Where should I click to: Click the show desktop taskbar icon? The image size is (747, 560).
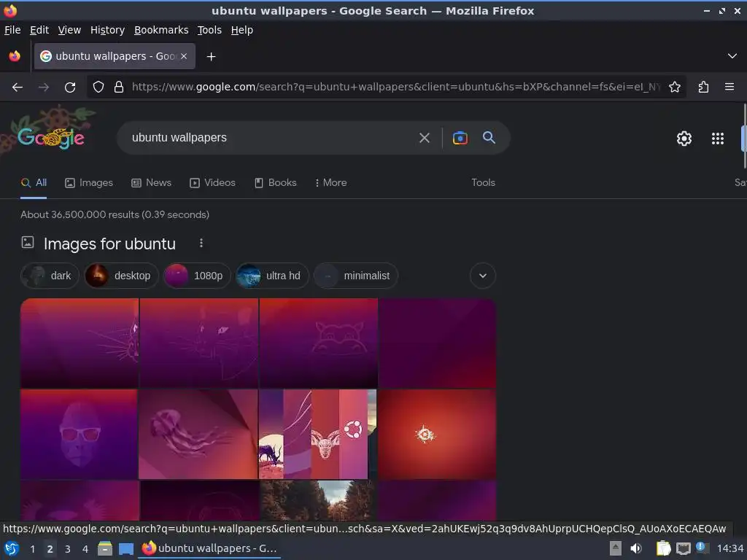(x=125, y=549)
